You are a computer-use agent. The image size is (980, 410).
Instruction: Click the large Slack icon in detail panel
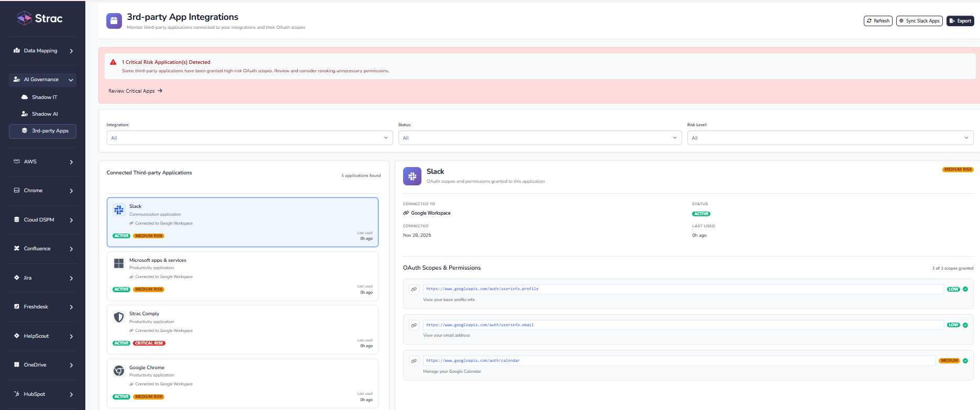point(412,176)
